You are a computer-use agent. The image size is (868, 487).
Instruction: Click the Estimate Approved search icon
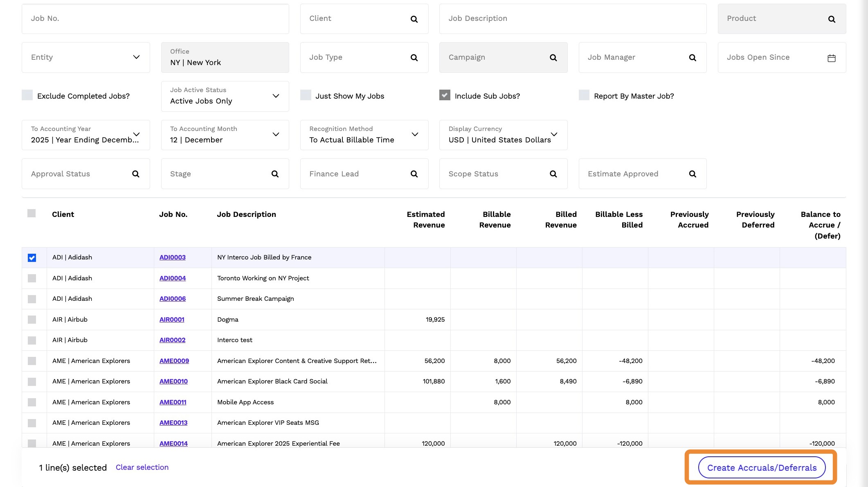693,174
